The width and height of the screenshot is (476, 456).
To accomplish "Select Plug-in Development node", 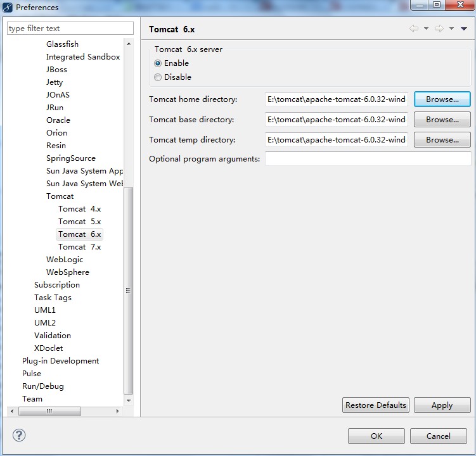I will click(x=60, y=361).
